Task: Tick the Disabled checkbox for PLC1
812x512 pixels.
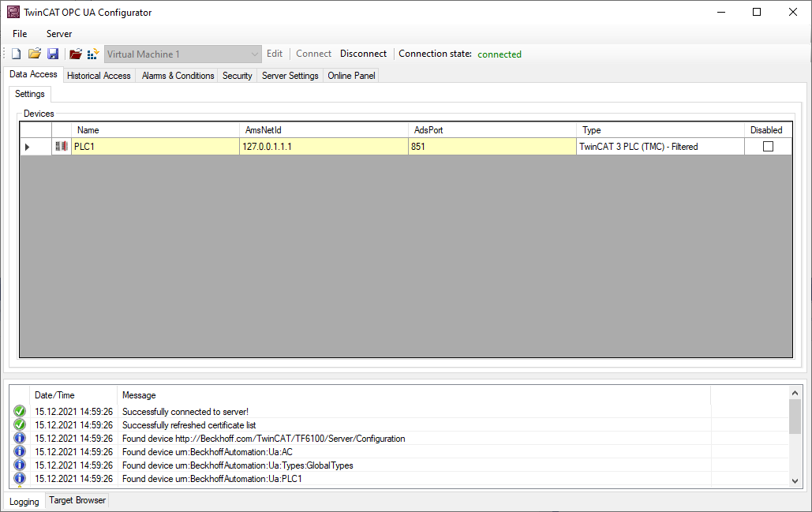Action: pyautogui.click(x=768, y=147)
